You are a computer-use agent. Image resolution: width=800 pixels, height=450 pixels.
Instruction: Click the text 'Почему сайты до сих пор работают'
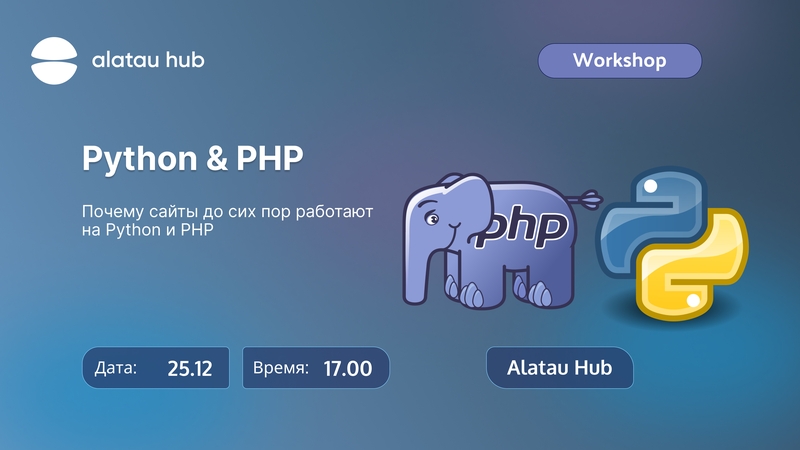click(228, 211)
